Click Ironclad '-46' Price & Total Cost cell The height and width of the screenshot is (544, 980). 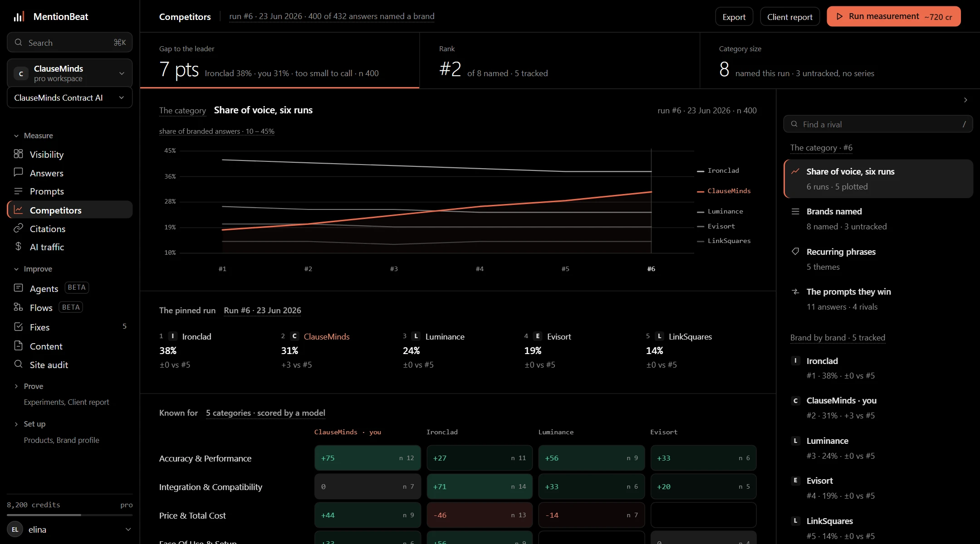pyautogui.click(x=480, y=515)
